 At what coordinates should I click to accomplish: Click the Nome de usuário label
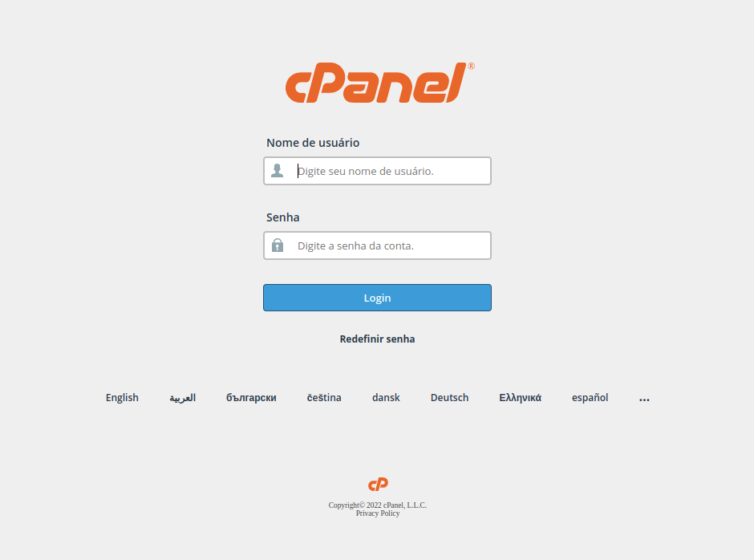pos(313,143)
